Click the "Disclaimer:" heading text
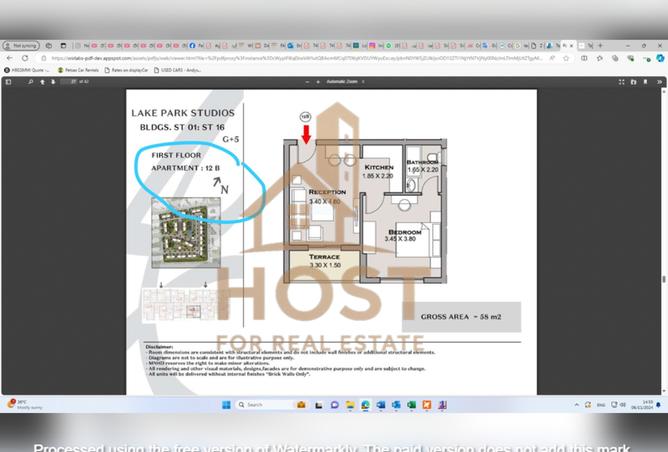The height and width of the screenshot is (452, 668). tap(159, 347)
